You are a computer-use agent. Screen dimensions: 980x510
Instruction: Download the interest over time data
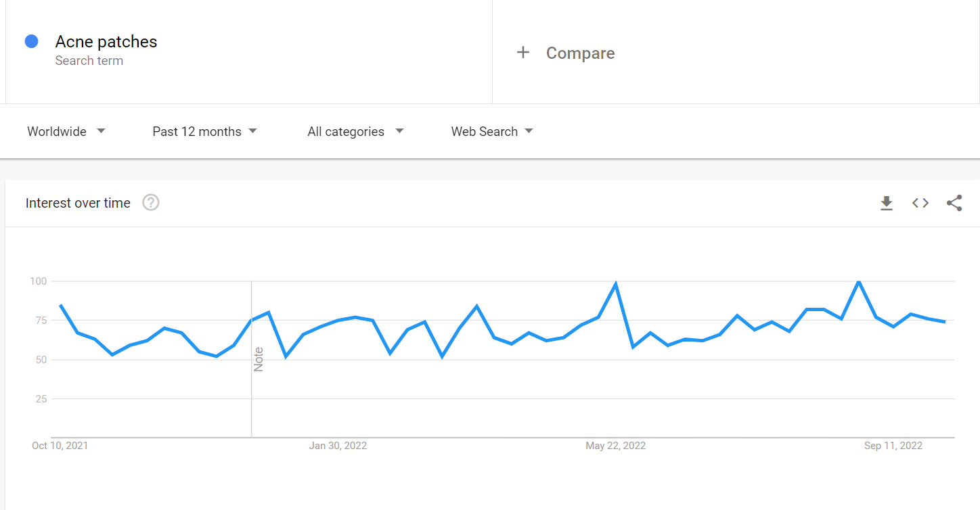click(887, 203)
